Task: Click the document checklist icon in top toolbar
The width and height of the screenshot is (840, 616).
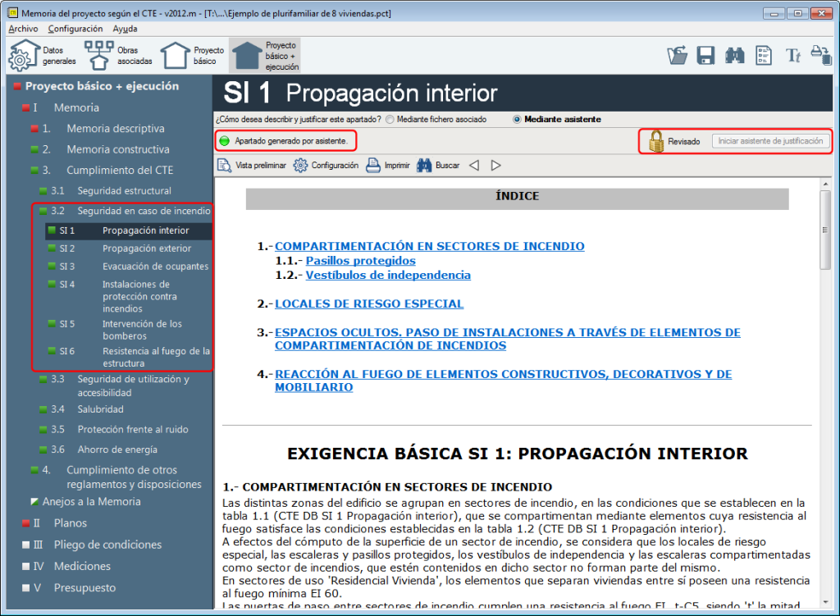Action: tap(764, 55)
